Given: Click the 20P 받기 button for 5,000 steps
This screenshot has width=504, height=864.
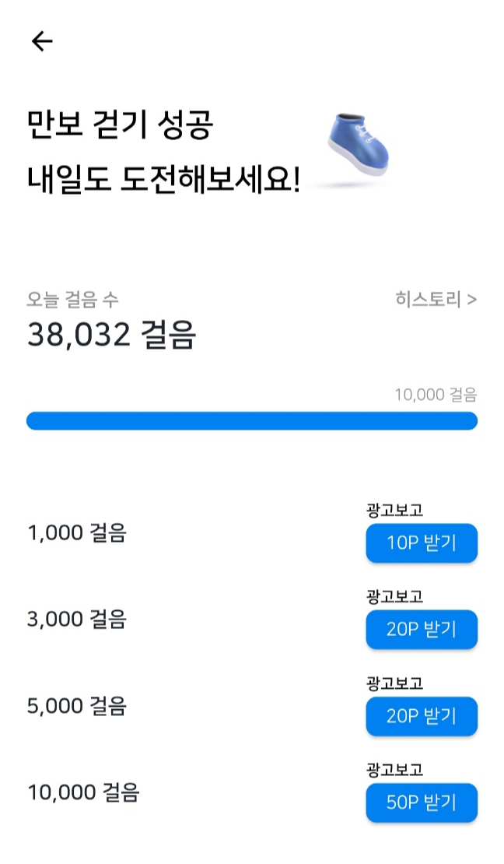Looking at the screenshot, I should pos(421,717).
